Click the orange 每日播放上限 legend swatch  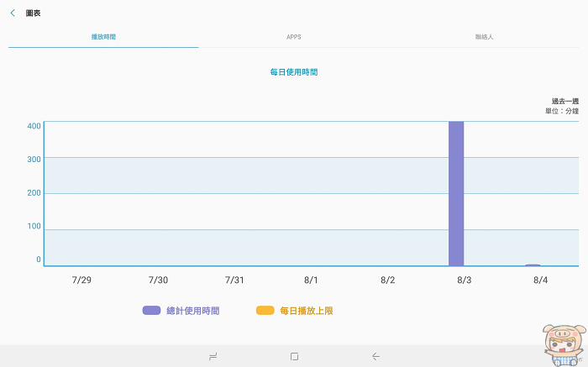pyautogui.click(x=265, y=311)
